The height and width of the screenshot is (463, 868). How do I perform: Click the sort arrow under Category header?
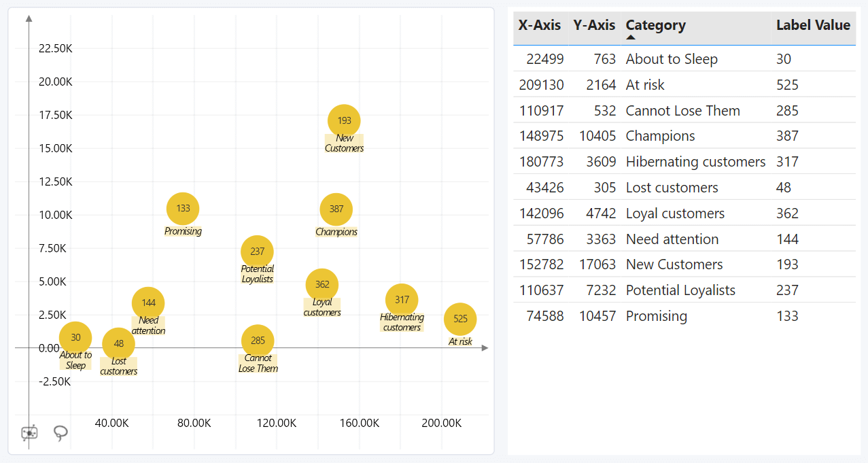point(631,37)
